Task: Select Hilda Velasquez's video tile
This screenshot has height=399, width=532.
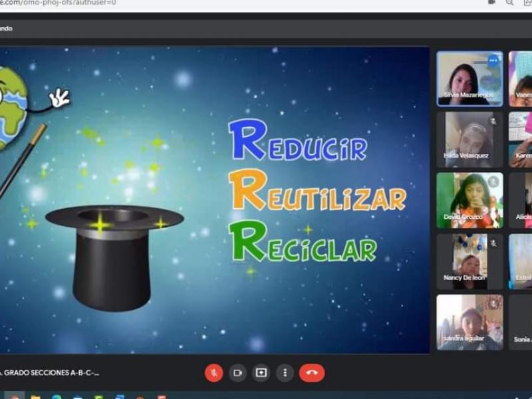Action: [469, 139]
